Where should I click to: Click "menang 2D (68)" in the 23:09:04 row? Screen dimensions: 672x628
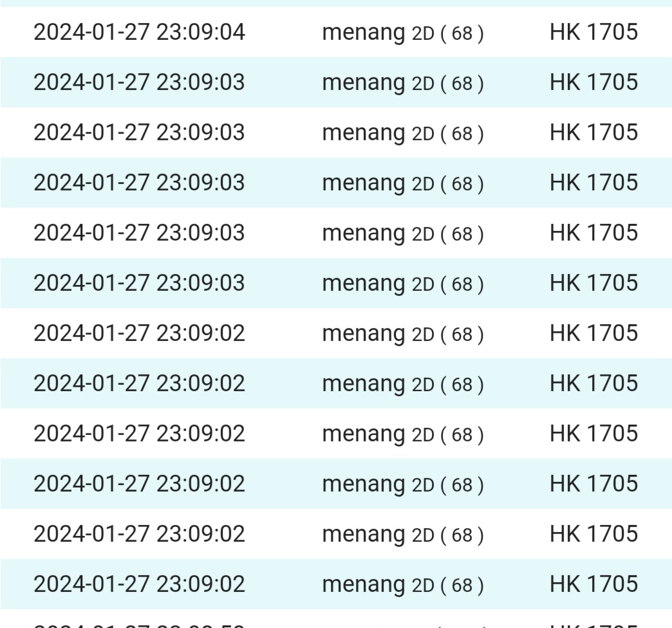(402, 33)
